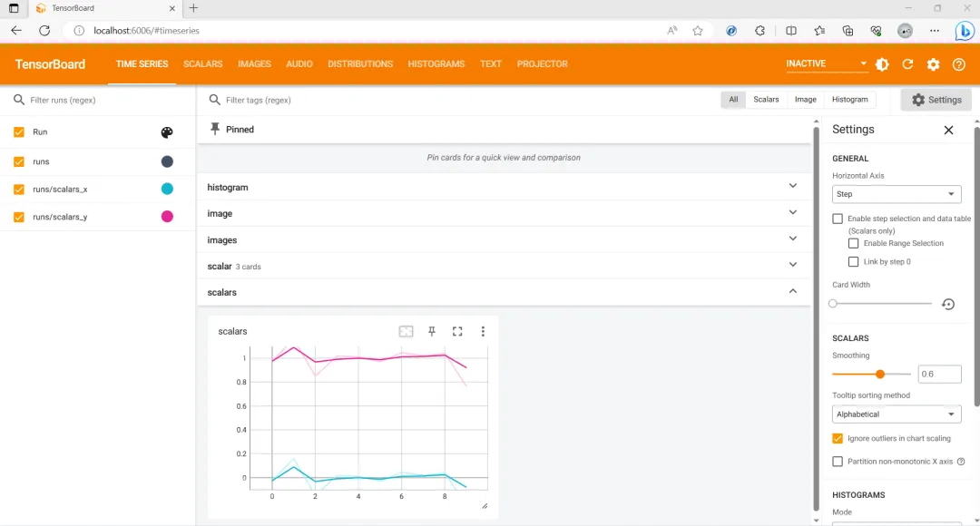This screenshot has height=526, width=980.
Task: Pin the scalars chart card
Action: [x=432, y=331]
